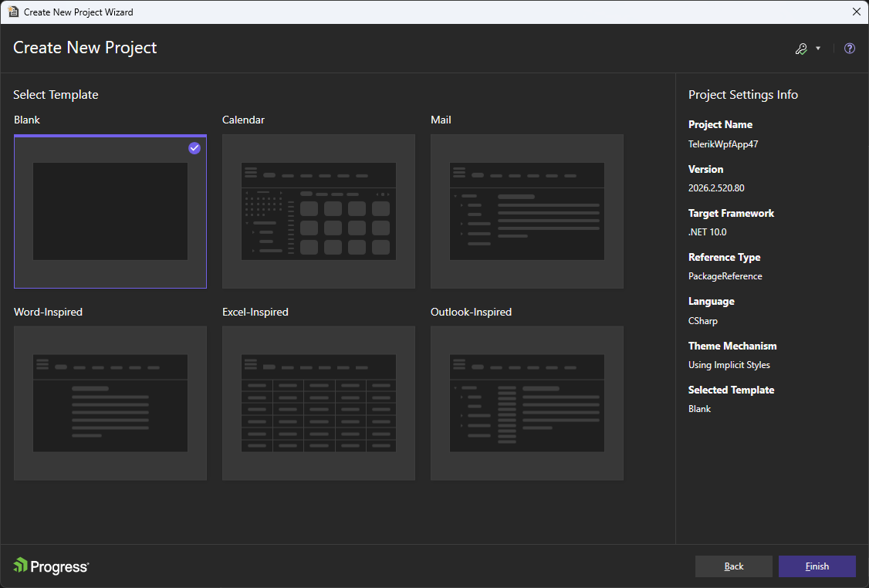The width and height of the screenshot is (869, 588).
Task: Click the Blank template label
Action: (x=26, y=120)
